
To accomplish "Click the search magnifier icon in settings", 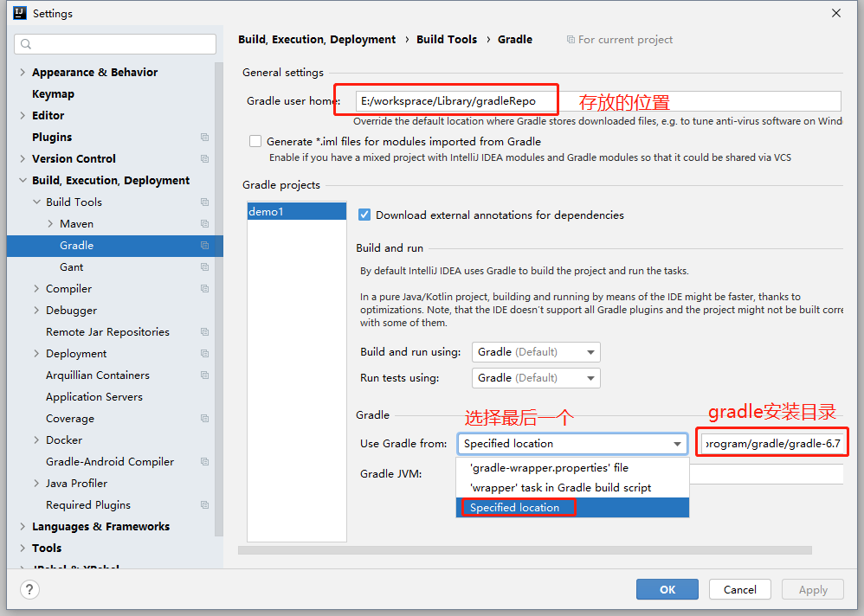I will pos(26,44).
